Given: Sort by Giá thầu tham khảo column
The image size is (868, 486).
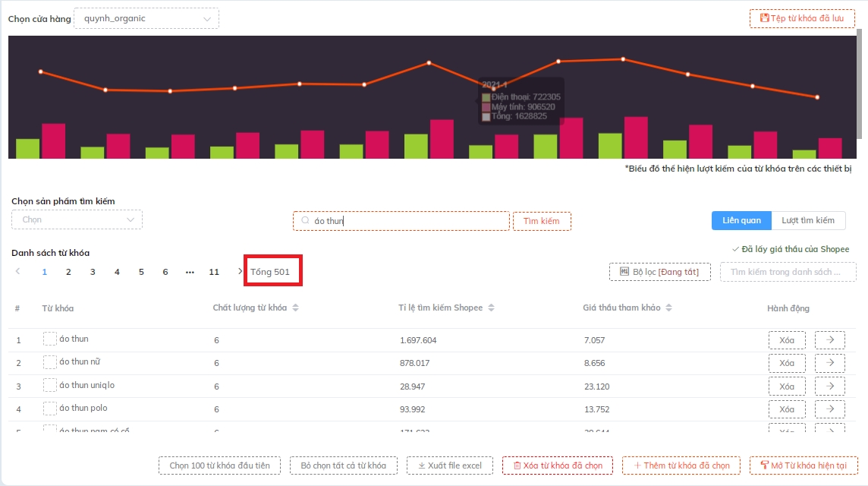Looking at the screenshot, I should (x=668, y=308).
